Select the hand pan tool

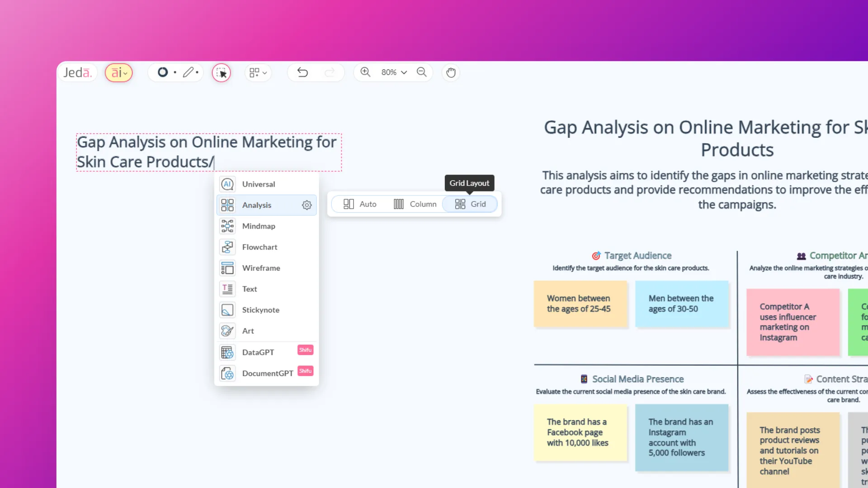(450, 72)
